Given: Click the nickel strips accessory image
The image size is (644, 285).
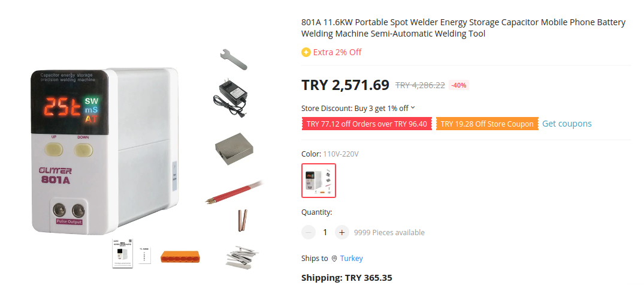Looking at the screenshot, I should point(243,257).
